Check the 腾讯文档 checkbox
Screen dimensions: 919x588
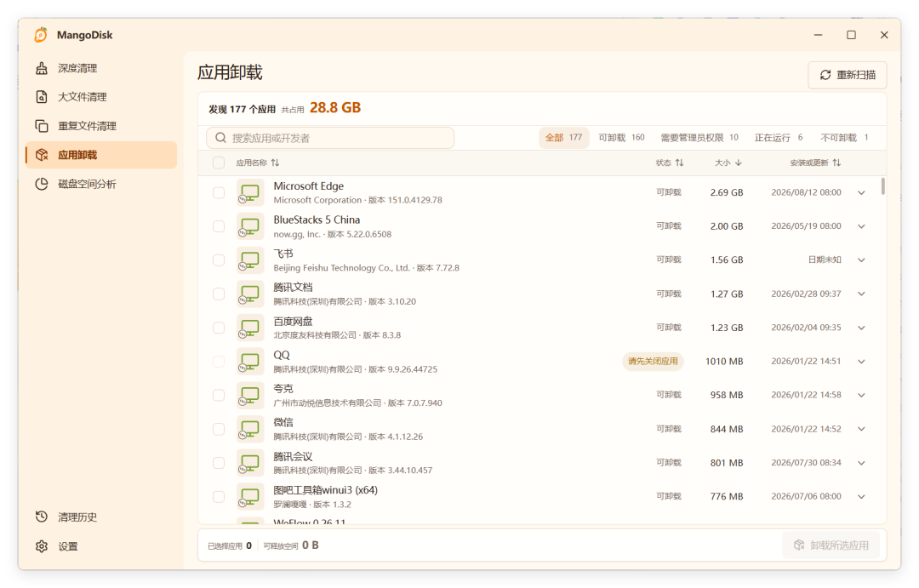click(x=219, y=294)
